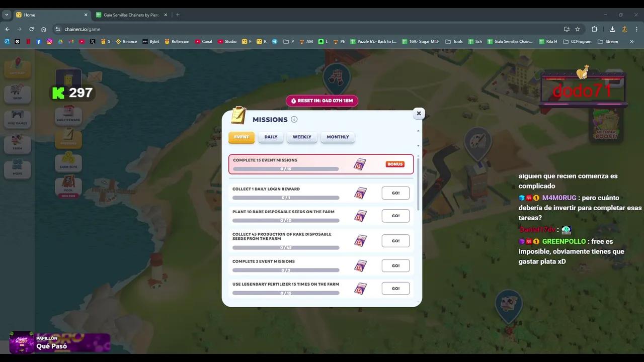Click the browser back arrow
The image size is (644, 362).
[x=7, y=29]
